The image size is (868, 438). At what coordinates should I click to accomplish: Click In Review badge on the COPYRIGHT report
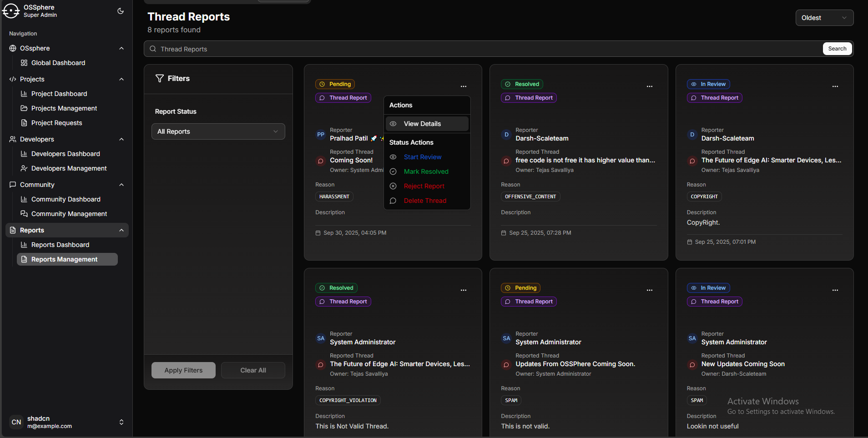point(708,84)
